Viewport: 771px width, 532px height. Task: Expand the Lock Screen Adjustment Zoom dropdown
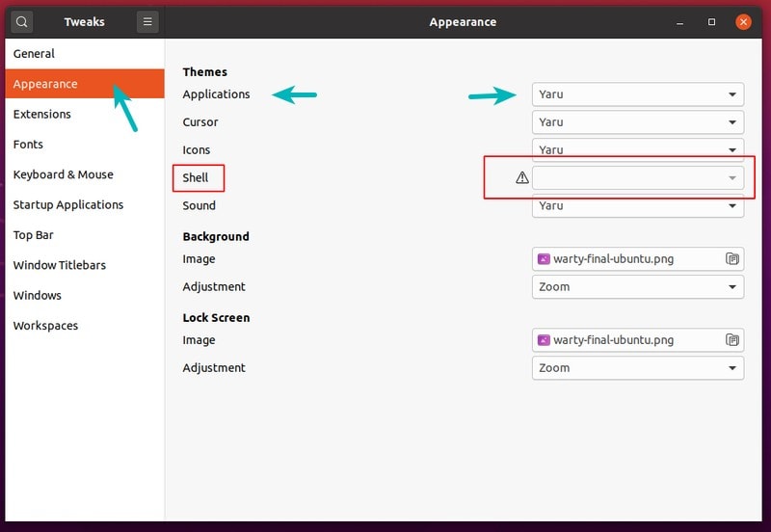pyautogui.click(x=638, y=368)
